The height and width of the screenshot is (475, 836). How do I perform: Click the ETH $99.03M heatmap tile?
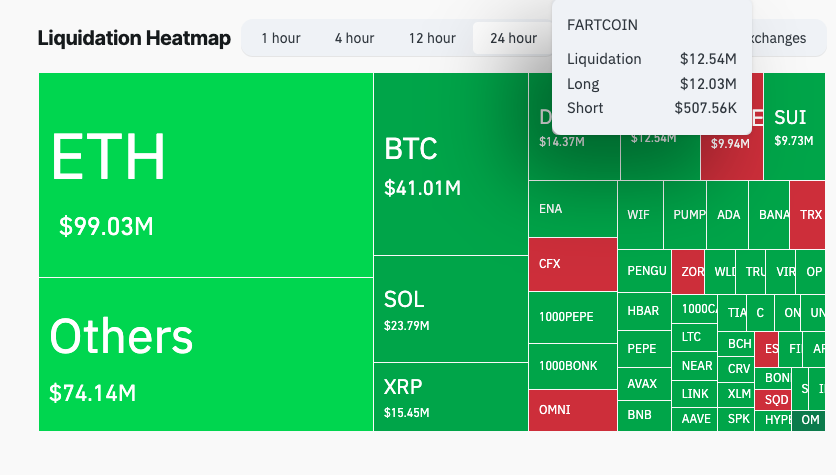205,175
